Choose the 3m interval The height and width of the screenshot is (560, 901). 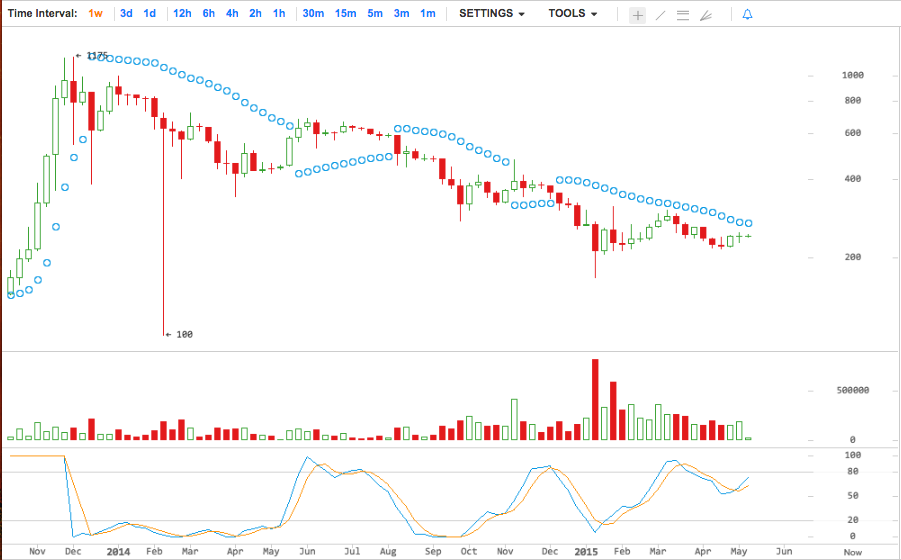(x=402, y=13)
